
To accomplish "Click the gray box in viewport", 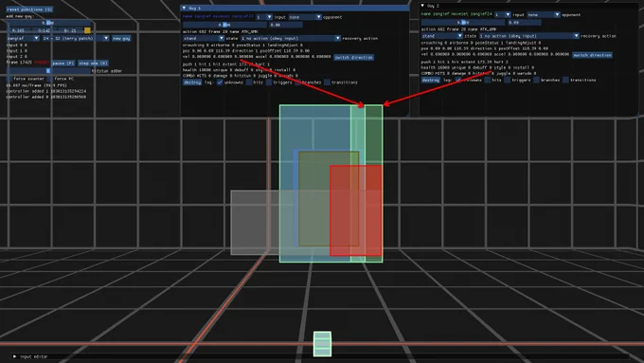I will click(x=255, y=223).
